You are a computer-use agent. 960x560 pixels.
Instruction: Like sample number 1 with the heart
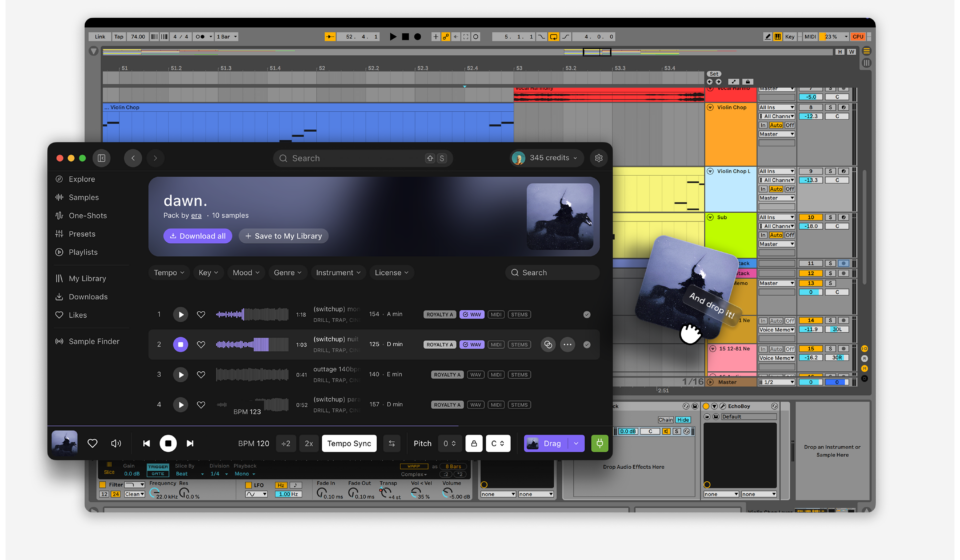(201, 315)
